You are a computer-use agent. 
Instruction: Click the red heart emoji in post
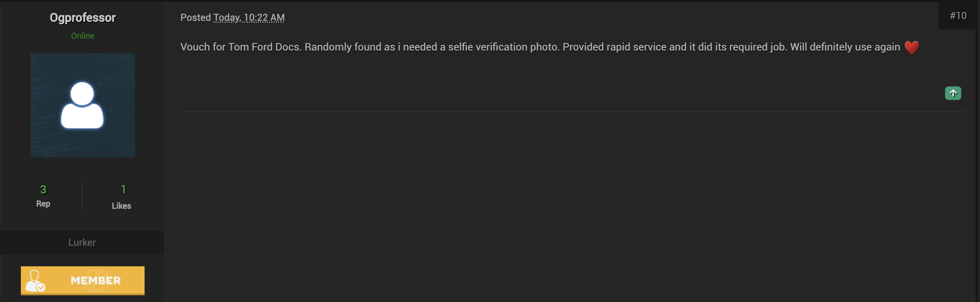click(911, 47)
